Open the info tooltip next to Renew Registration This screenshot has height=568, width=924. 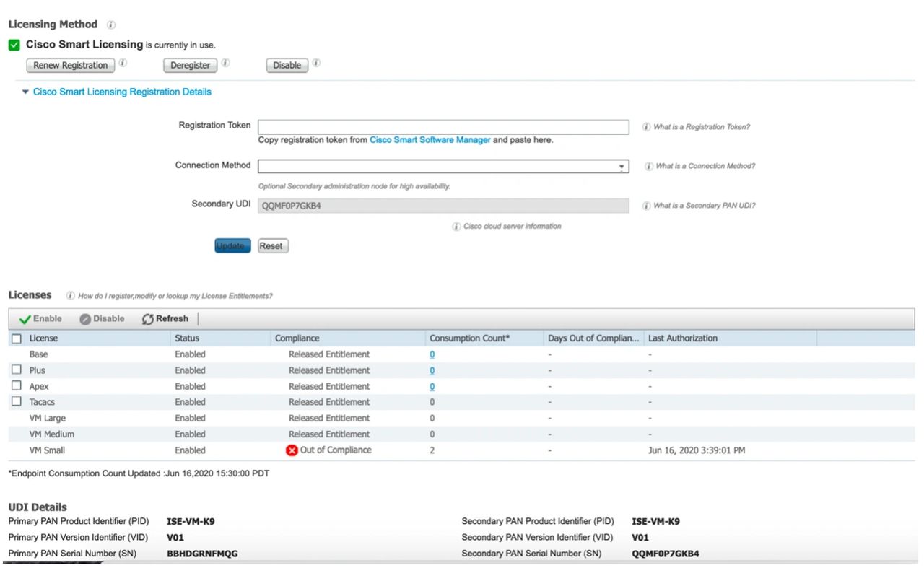[123, 63]
